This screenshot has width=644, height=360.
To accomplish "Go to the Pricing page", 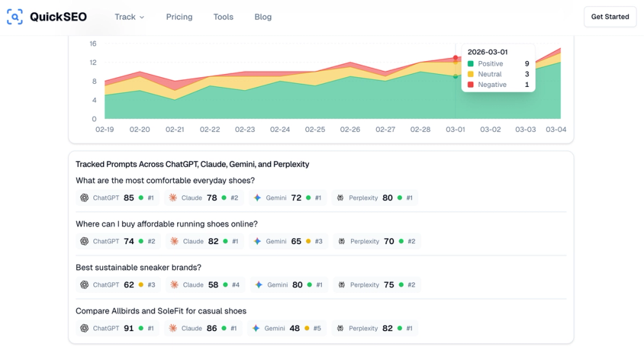I will pos(179,17).
